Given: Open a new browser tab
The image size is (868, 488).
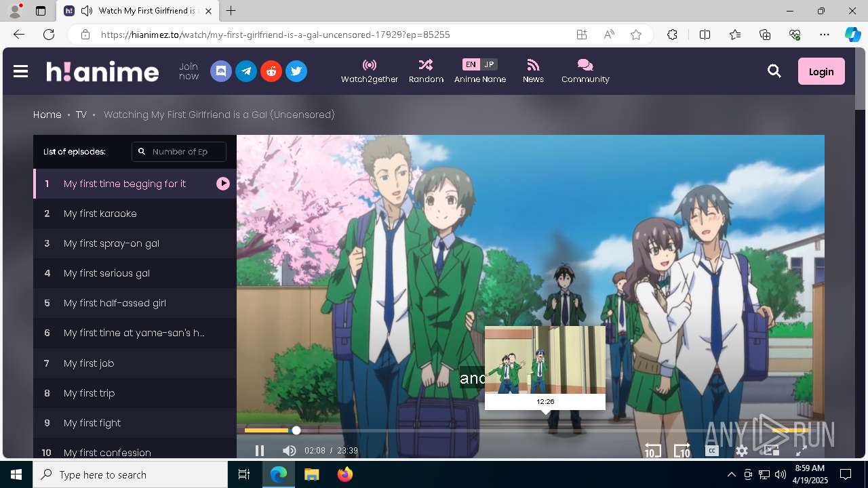Looking at the screenshot, I should [x=231, y=11].
